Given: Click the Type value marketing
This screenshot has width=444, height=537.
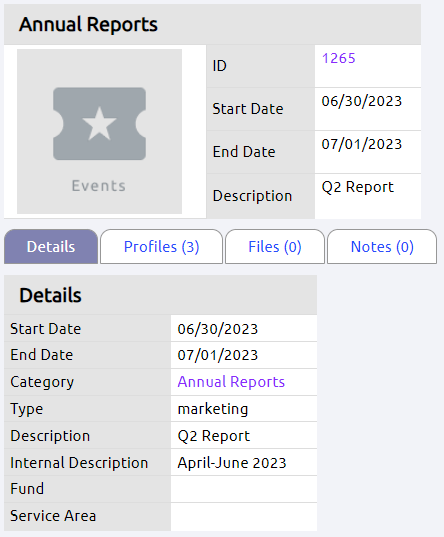Looking at the screenshot, I should tap(213, 409).
